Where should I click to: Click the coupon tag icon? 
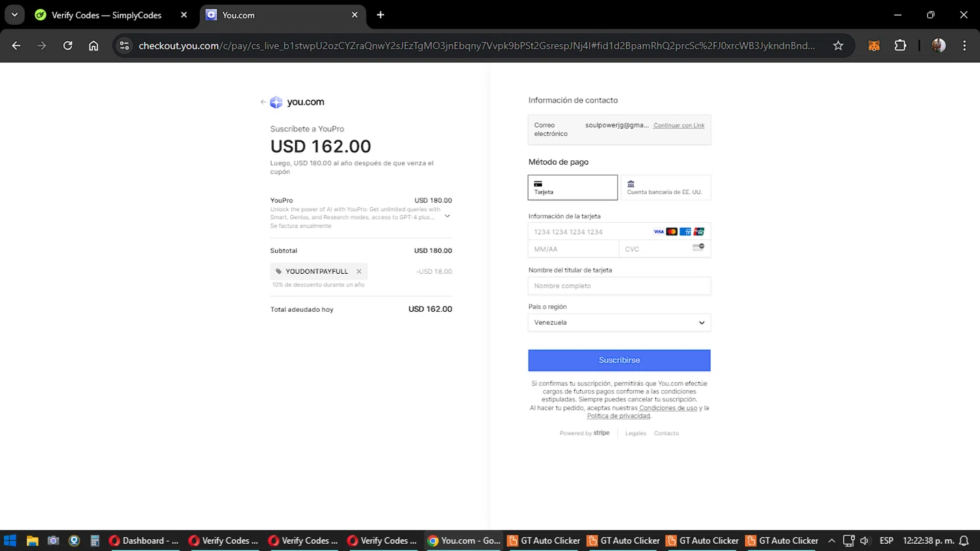point(278,271)
